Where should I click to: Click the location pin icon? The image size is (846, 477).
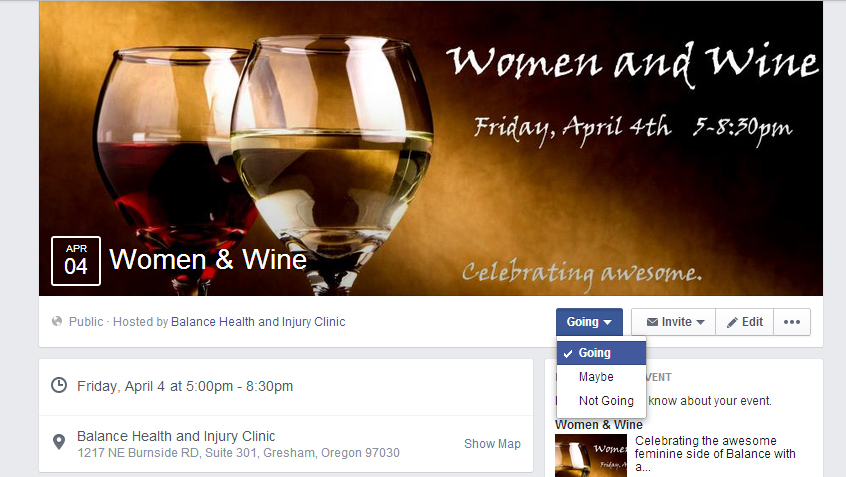click(59, 442)
